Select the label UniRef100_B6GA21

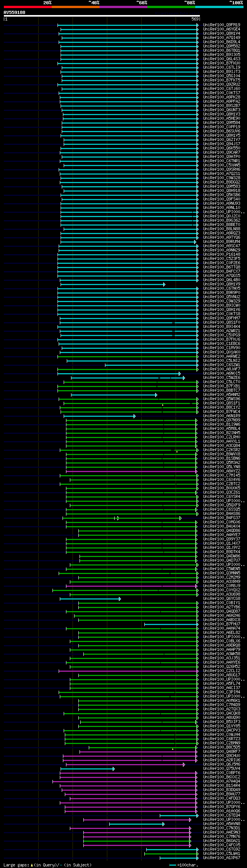pyautogui.click(x=222, y=841)
